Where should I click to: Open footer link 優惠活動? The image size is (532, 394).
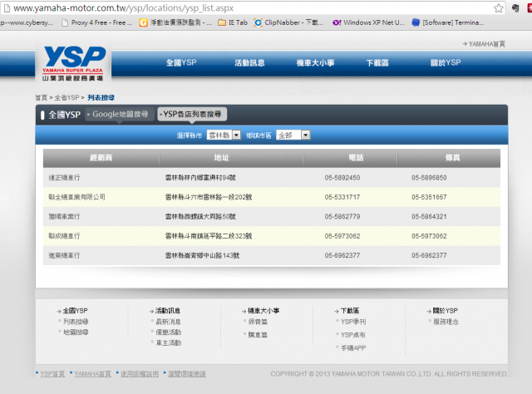(x=168, y=332)
